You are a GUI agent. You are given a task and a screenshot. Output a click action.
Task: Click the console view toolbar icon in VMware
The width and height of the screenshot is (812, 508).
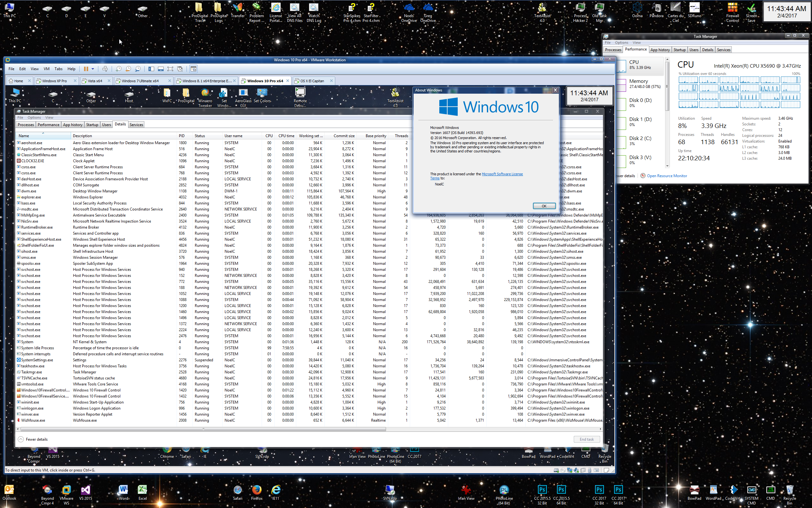pos(193,69)
